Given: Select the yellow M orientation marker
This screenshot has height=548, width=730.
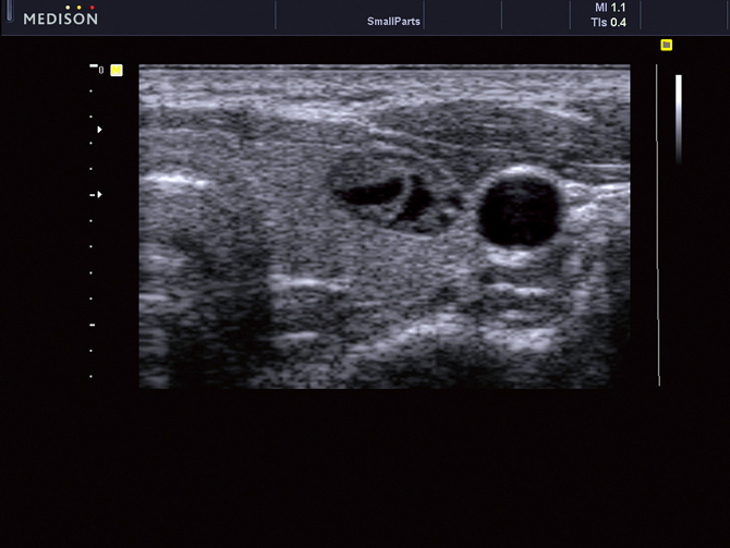Looking at the screenshot, I should coord(116,70).
